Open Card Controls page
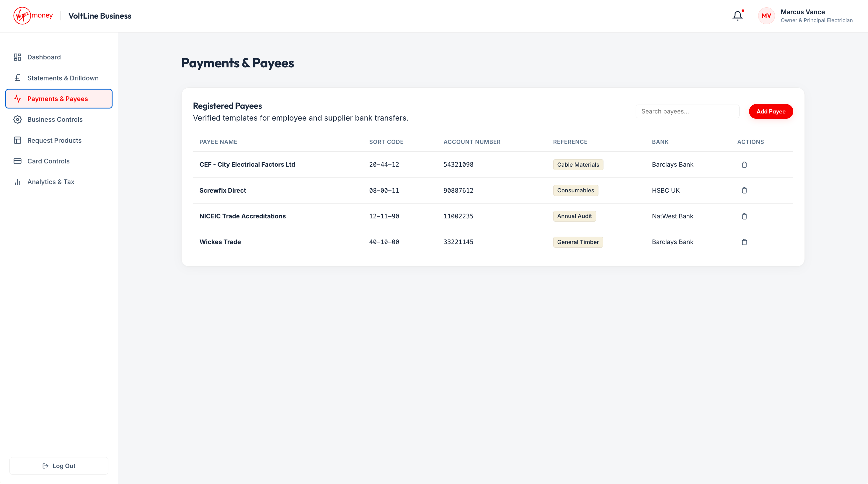 click(x=59, y=161)
